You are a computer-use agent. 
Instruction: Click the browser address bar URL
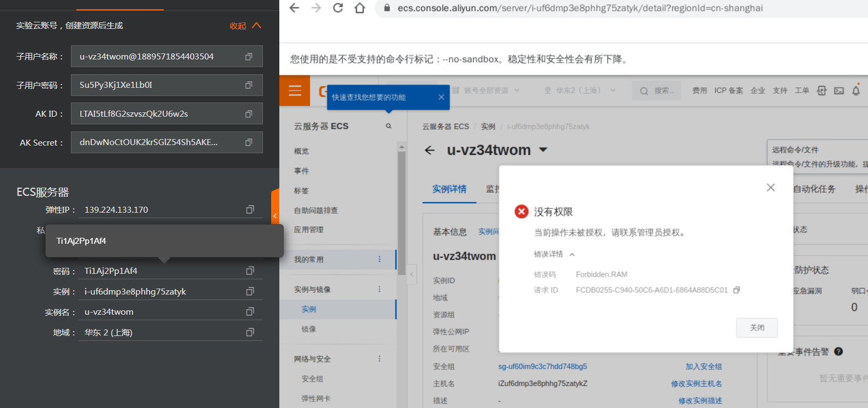(580, 8)
